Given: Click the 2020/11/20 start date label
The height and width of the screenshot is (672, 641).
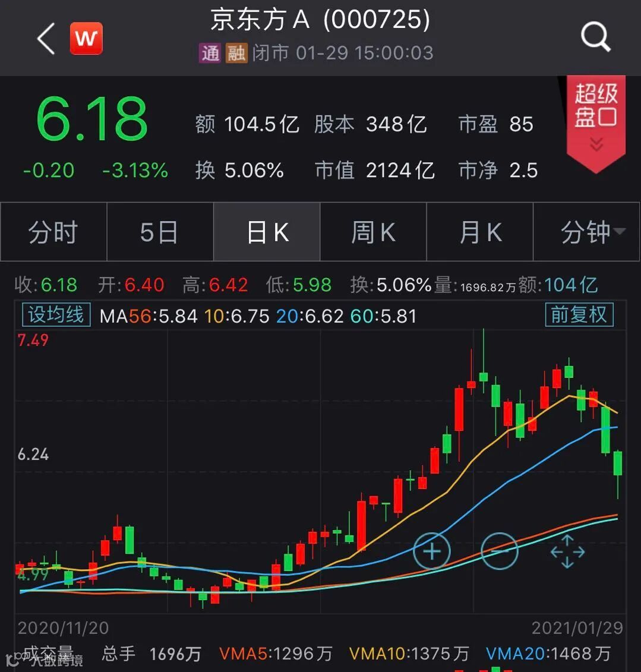Looking at the screenshot, I should click(x=63, y=628).
